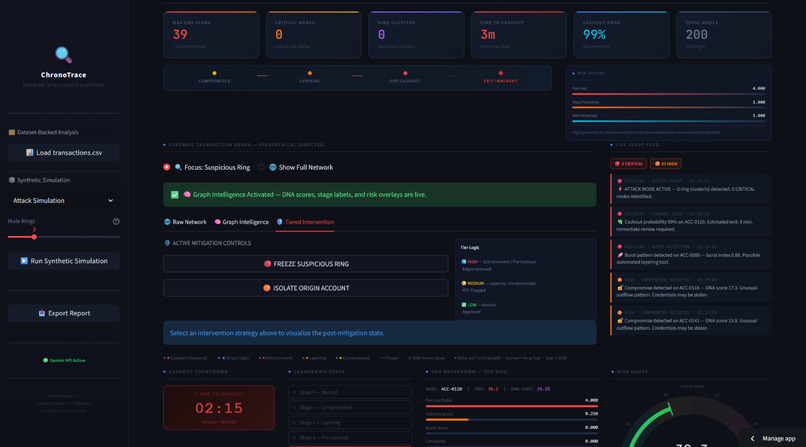806x447 pixels.
Task: Click the orange circle icon on Isolate Origin Account
Action: point(267,288)
